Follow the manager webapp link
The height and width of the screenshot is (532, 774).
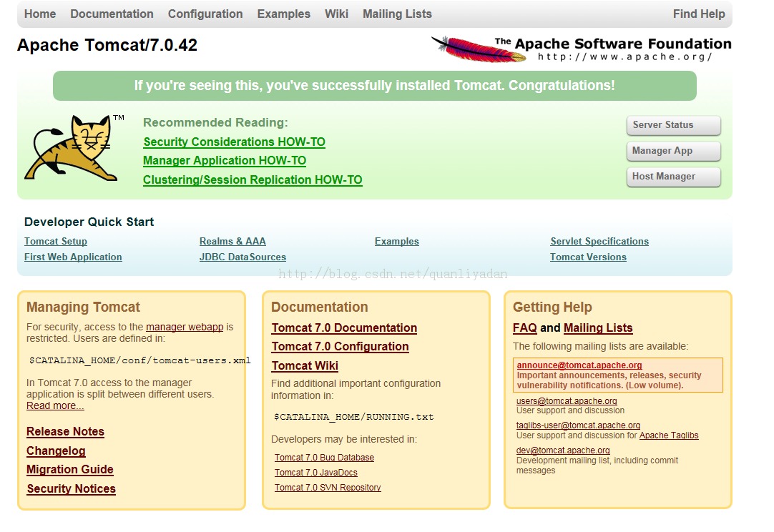click(185, 327)
